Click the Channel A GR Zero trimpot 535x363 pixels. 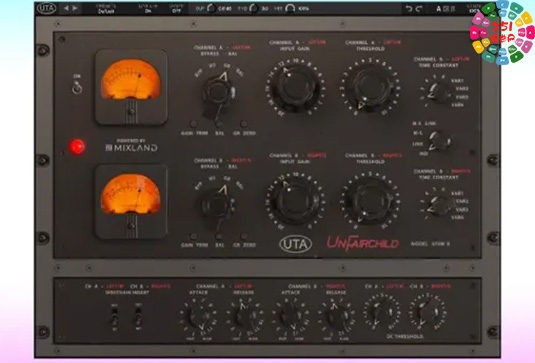pyautogui.click(x=244, y=124)
